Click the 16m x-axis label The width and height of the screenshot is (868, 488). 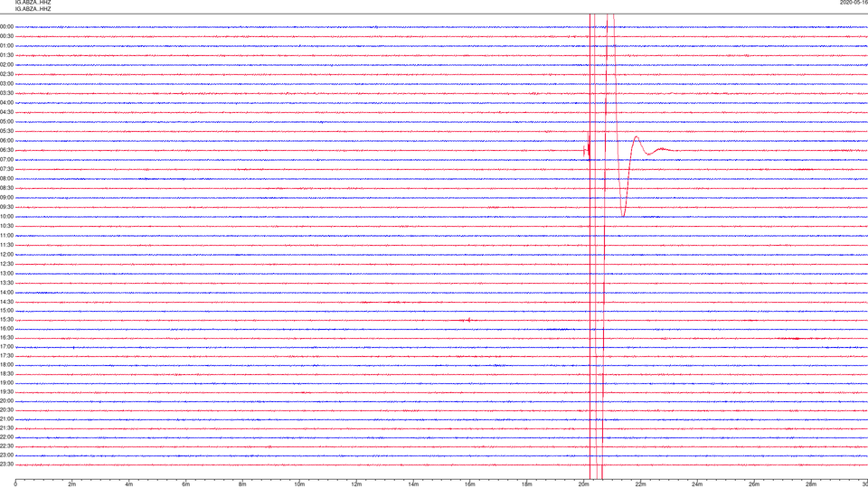[470, 484]
